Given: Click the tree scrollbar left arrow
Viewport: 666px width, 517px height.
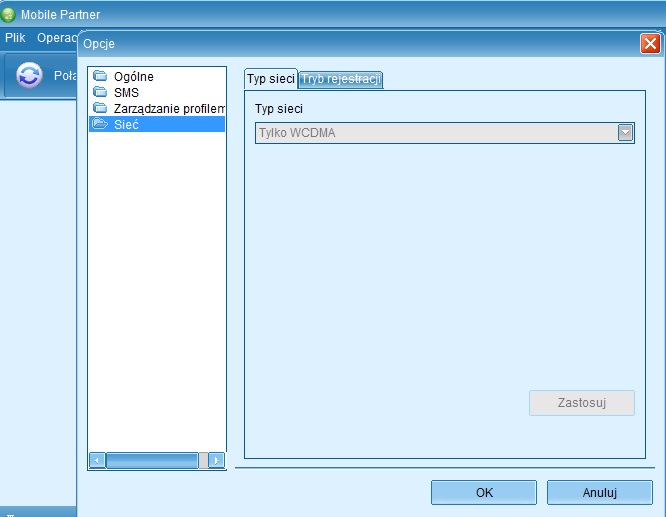Looking at the screenshot, I should click(x=97, y=460).
